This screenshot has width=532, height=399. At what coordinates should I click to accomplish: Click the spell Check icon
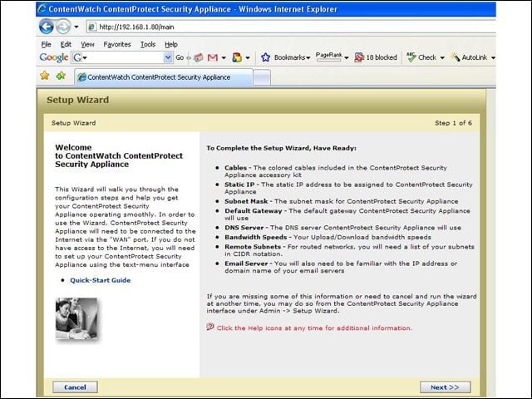[411, 57]
